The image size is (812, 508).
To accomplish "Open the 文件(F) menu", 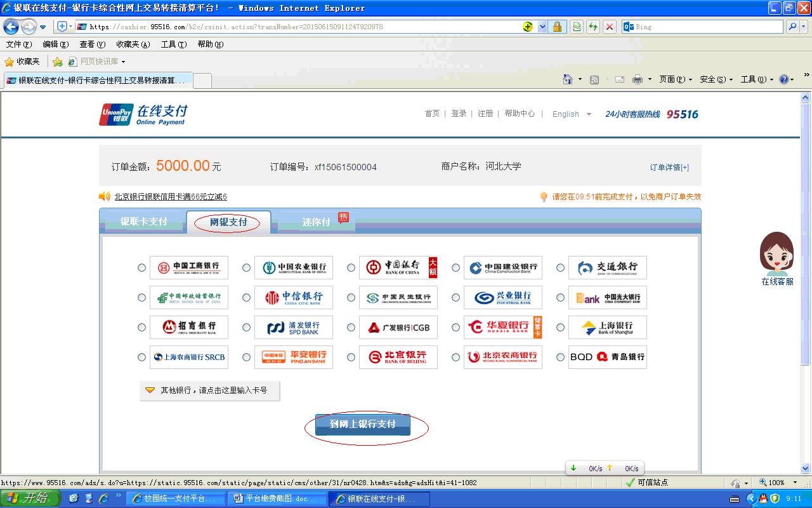I will 19,44.
